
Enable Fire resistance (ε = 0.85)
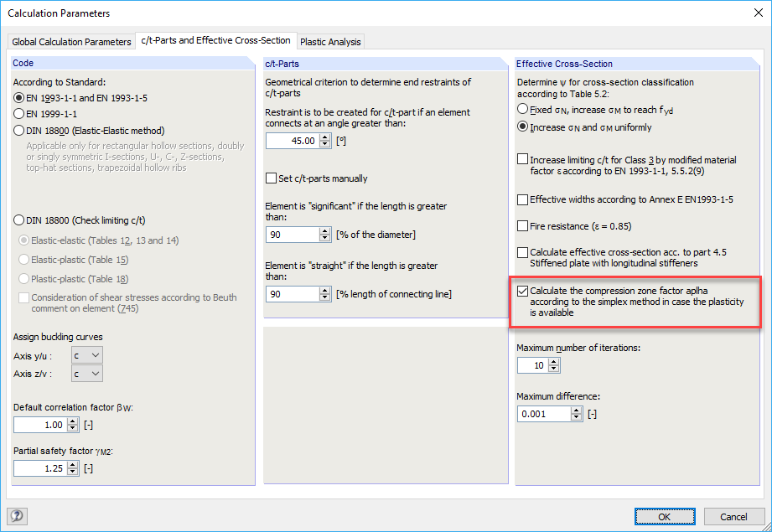click(x=523, y=225)
